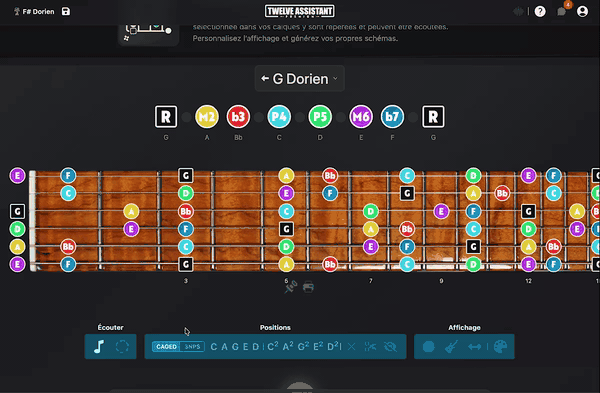Open the color palette icon under Affichage

pyautogui.click(x=500, y=347)
